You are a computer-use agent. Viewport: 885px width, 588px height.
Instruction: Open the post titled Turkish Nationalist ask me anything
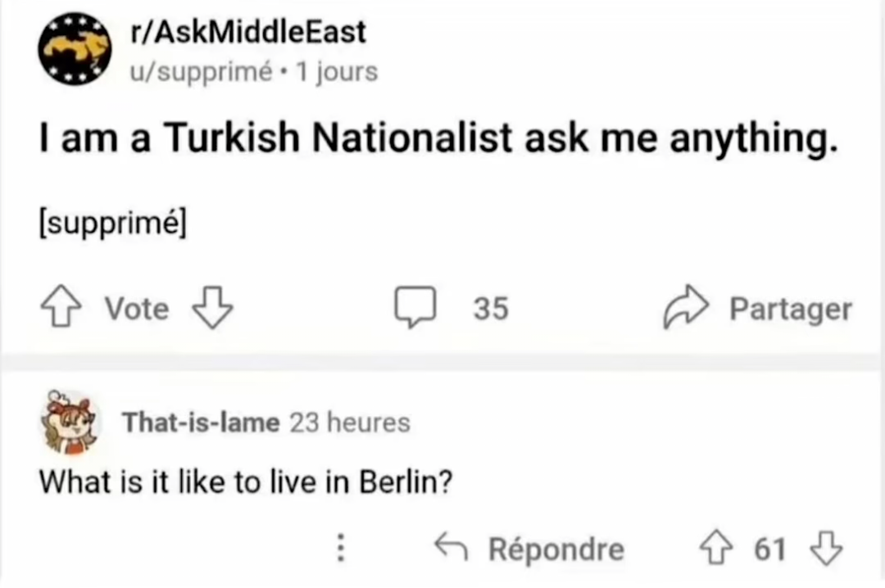pos(438,138)
